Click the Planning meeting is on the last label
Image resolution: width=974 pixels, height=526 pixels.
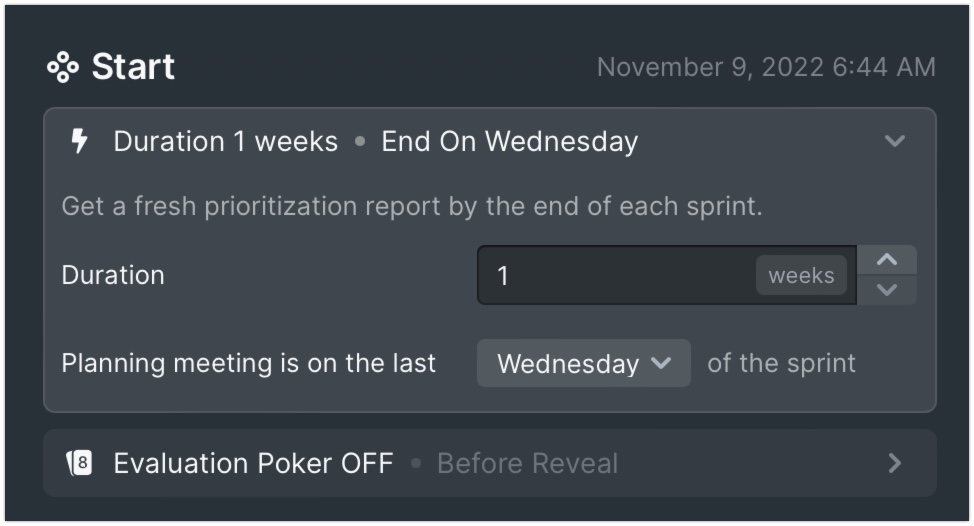click(248, 363)
